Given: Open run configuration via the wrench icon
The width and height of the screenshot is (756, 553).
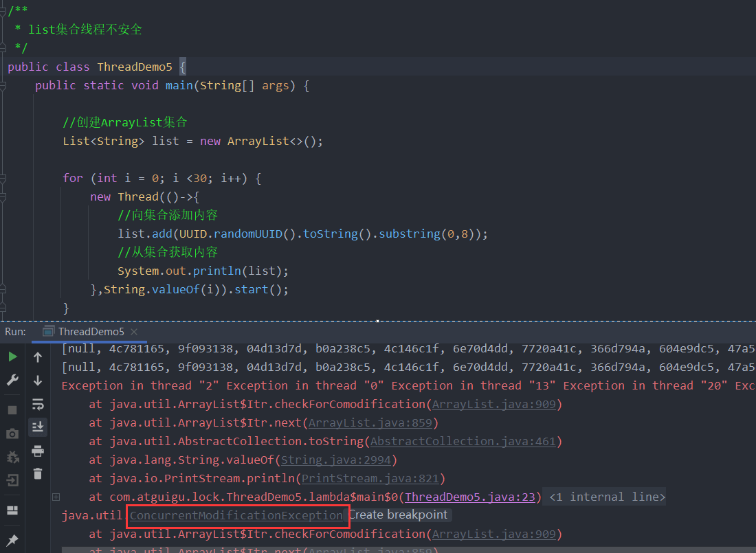Looking at the screenshot, I should pyautogui.click(x=13, y=381).
